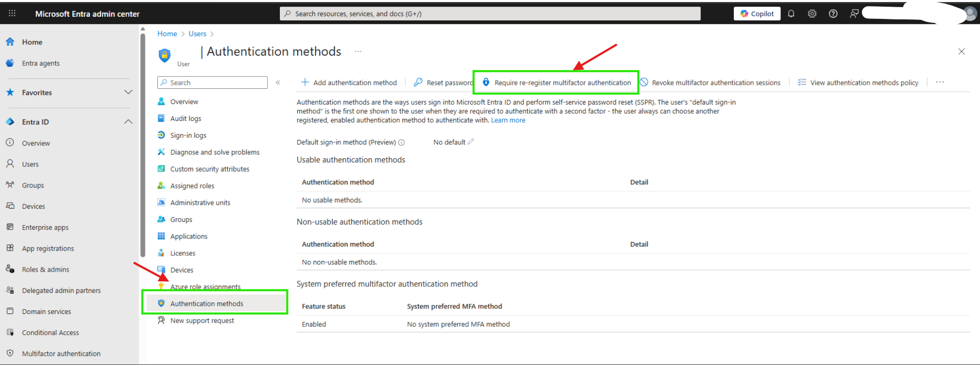Click the global search resources box
The image size is (980, 365).
(x=490, y=14)
